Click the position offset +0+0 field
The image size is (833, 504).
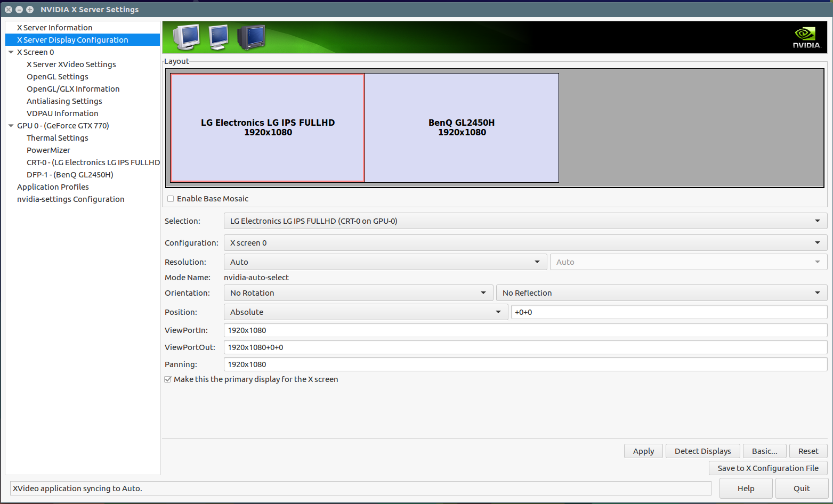tap(669, 312)
